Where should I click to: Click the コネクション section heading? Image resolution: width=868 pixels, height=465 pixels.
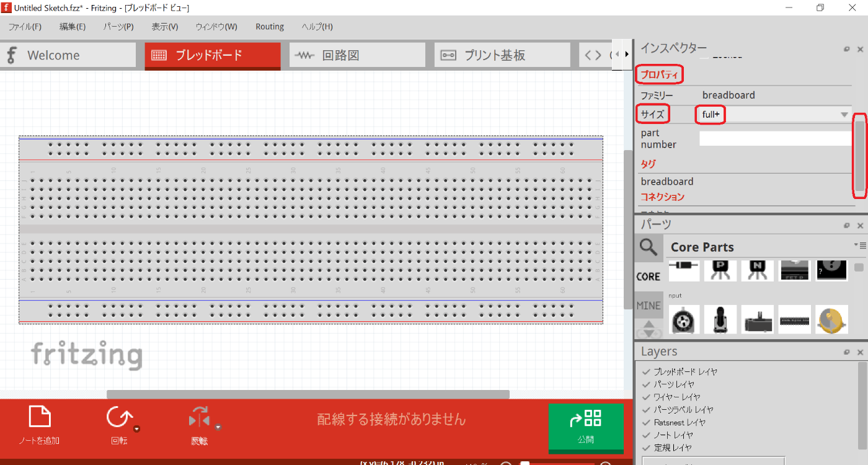[x=662, y=197]
